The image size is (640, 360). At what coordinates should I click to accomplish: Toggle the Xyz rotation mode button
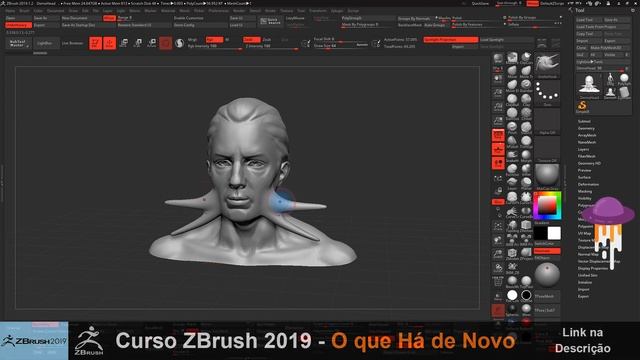(498, 202)
